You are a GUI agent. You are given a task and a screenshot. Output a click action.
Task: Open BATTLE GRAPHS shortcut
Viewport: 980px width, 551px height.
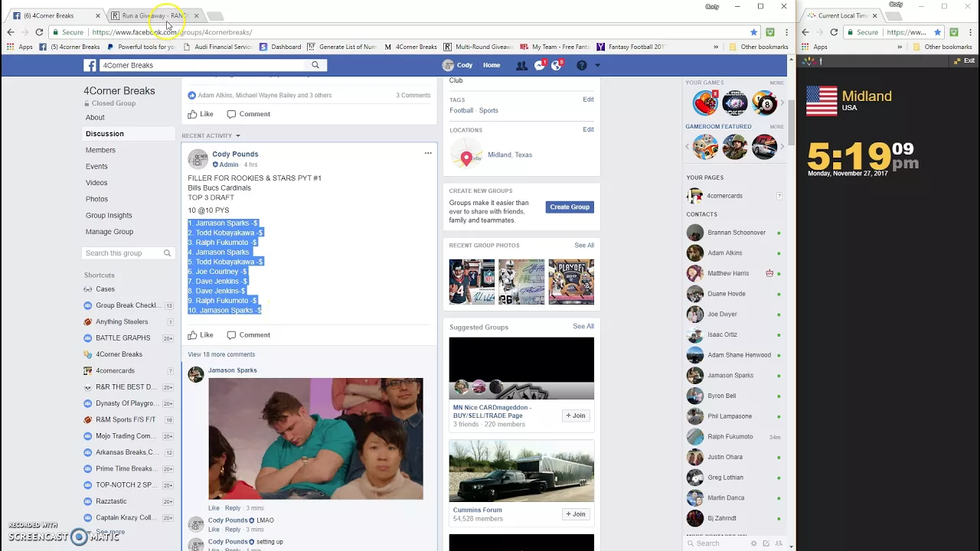click(x=122, y=337)
